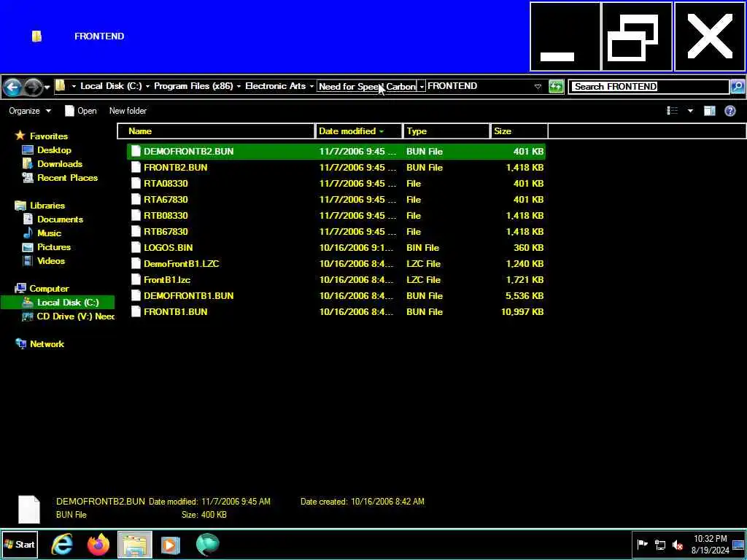Open the recent locations history arrow
Image resolution: width=747 pixels, height=560 pixels.
pyautogui.click(x=47, y=87)
